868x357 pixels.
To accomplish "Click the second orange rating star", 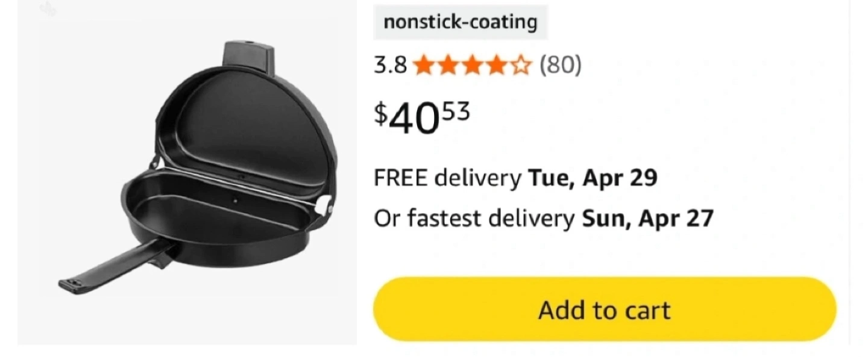I will pyautogui.click(x=448, y=65).
